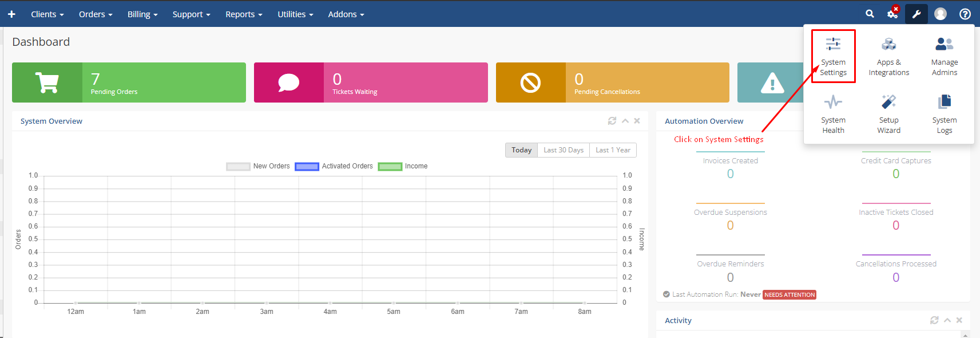
Task: Toggle Activated Orders legend series
Action: click(334, 166)
